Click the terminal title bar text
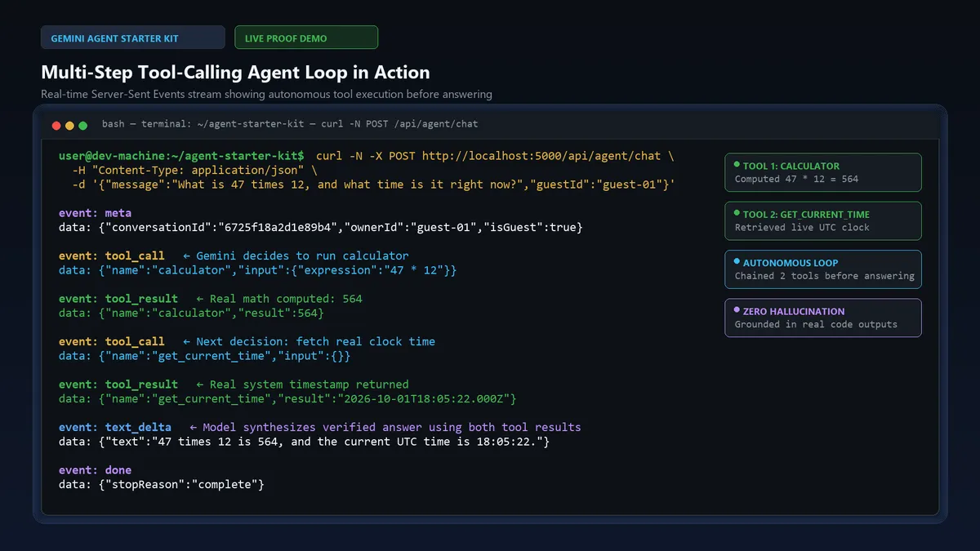This screenshot has height=551, width=980. click(x=290, y=124)
